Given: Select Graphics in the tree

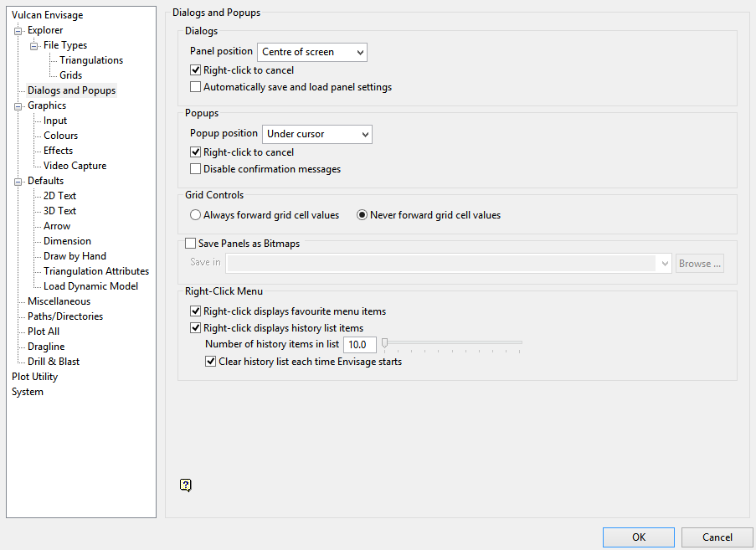Looking at the screenshot, I should coord(47,105).
